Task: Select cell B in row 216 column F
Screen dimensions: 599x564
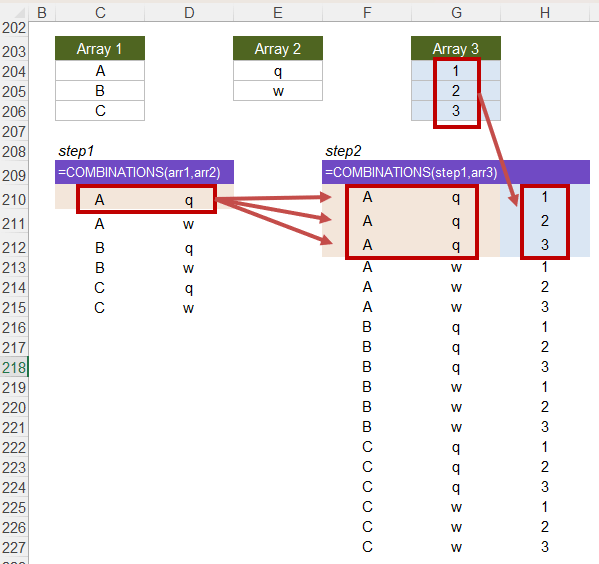Action: click(x=367, y=327)
